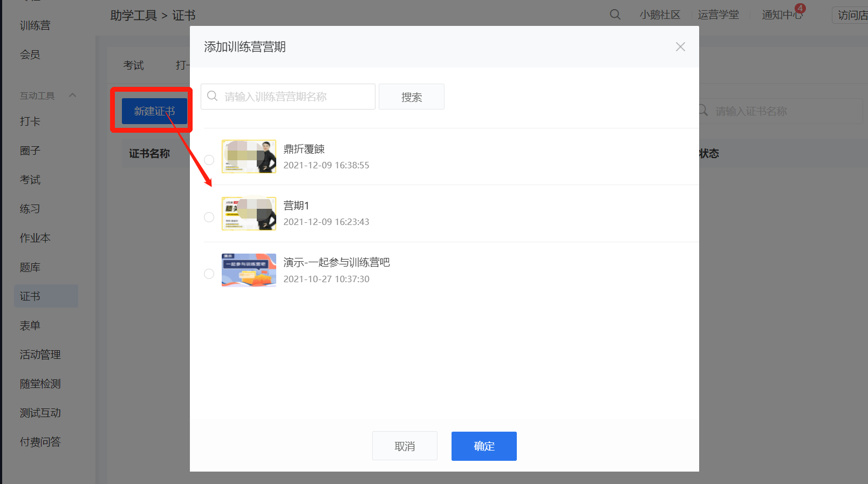Viewport: 868px width, 484px height.
Task: Close the 添加训练营营期 dialog
Action: (680, 47)
